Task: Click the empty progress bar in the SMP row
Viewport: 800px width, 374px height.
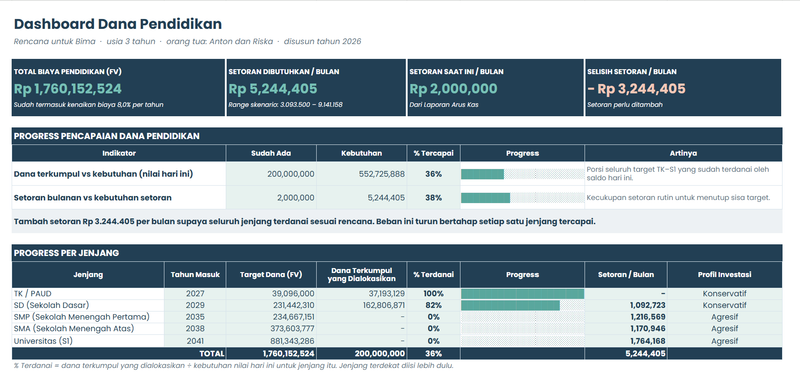Action: [522, 317]
